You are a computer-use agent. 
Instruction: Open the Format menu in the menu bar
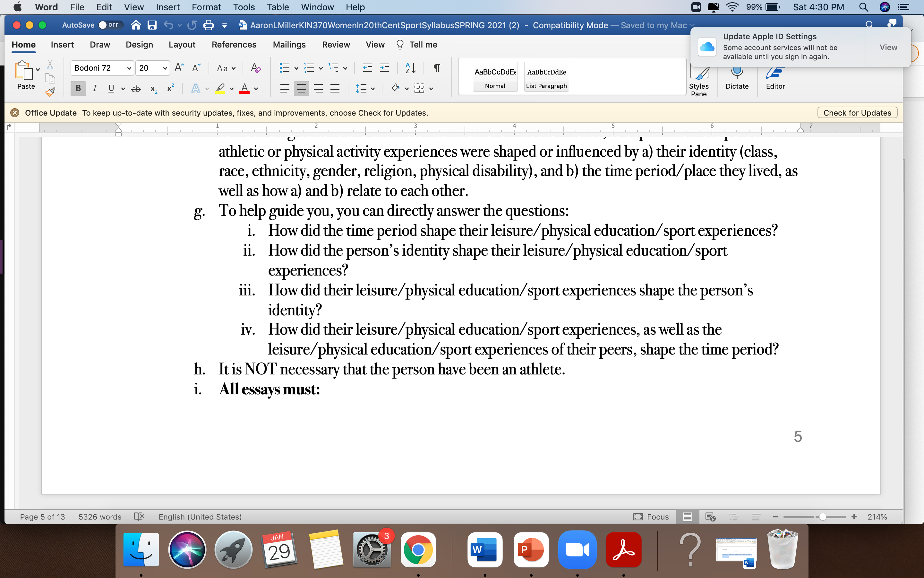click(x=206, y=7)
